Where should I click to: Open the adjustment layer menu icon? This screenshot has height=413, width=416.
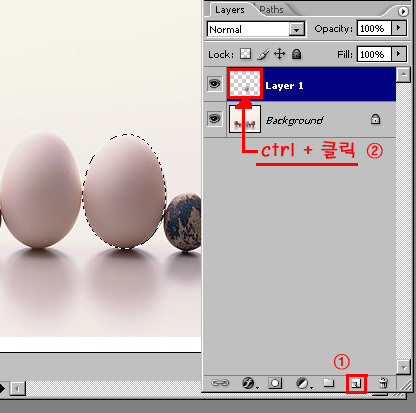pos(304,383)
